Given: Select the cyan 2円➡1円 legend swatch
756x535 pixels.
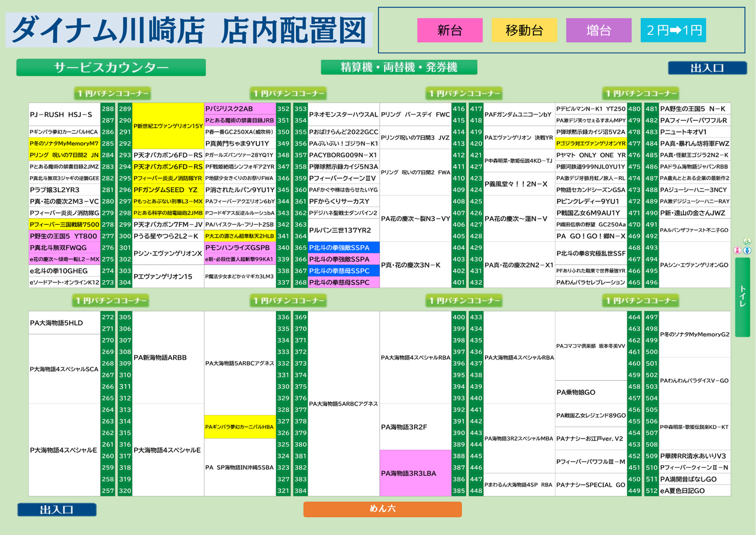Looking at the screenshot, I should [673, 31].
